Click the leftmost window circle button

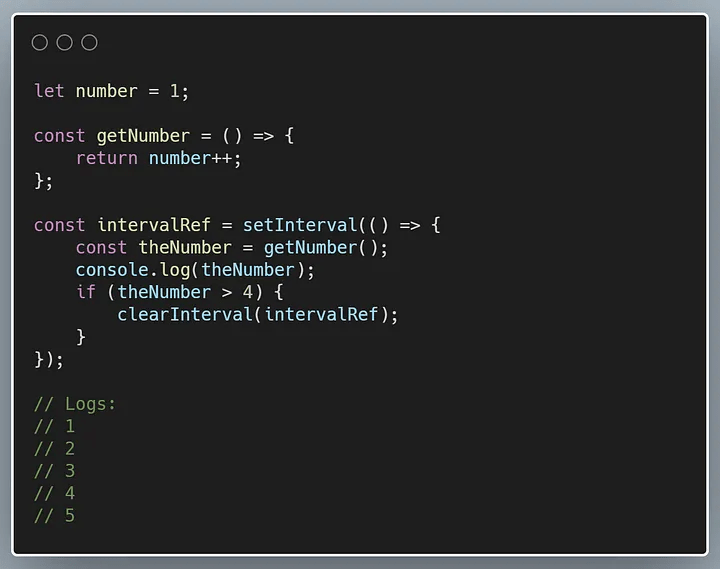click(x=40, y=43)
